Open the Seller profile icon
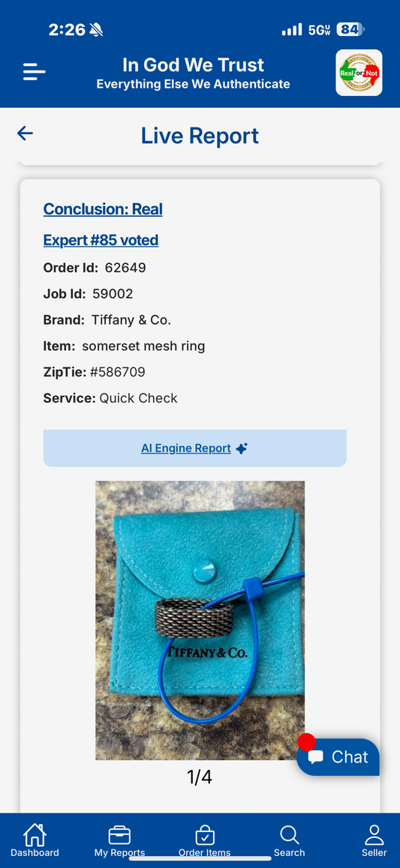 [x=374, y=835]
